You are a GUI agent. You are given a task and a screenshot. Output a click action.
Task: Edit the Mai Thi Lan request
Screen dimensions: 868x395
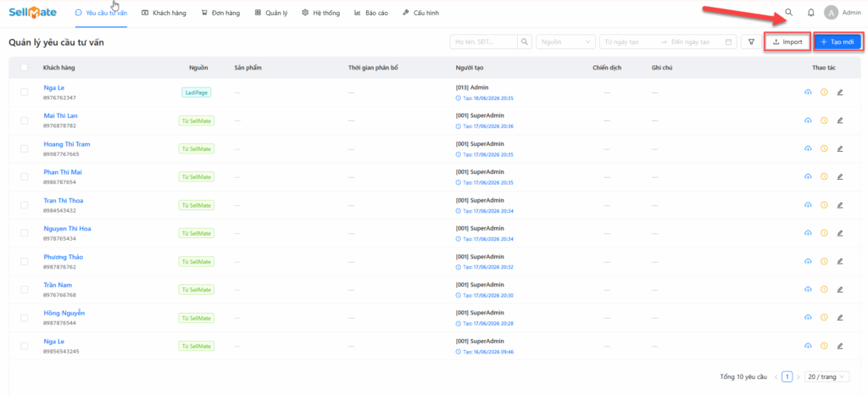click(840, 120)
